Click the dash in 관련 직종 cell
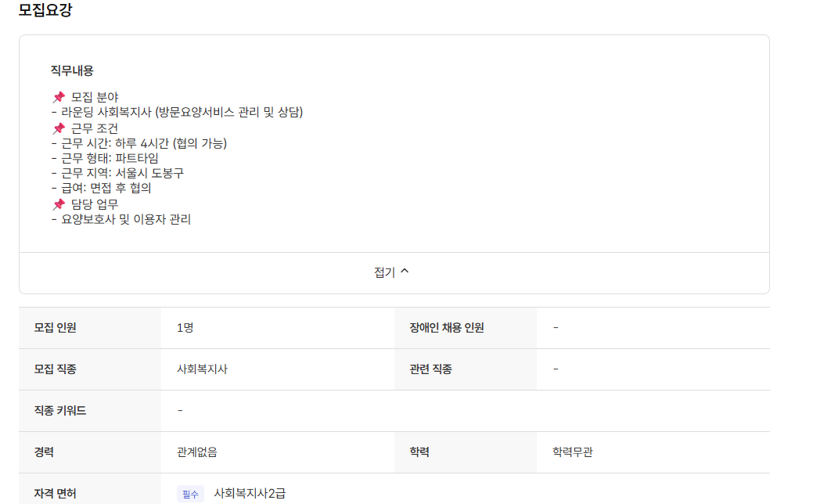This screenshot has width=824, height=504. 554,369
